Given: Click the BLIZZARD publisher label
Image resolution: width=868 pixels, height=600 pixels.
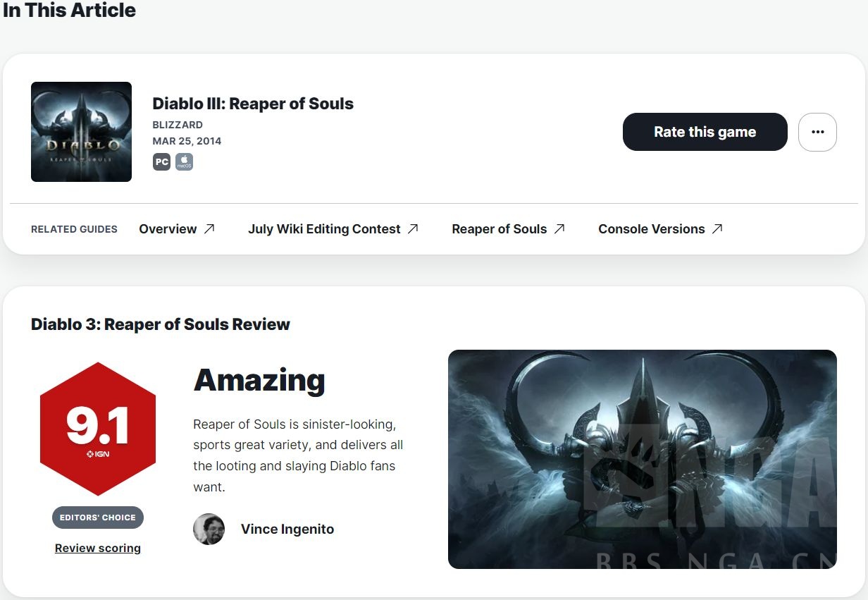Looking at the screenshot, I should [178, 125].
